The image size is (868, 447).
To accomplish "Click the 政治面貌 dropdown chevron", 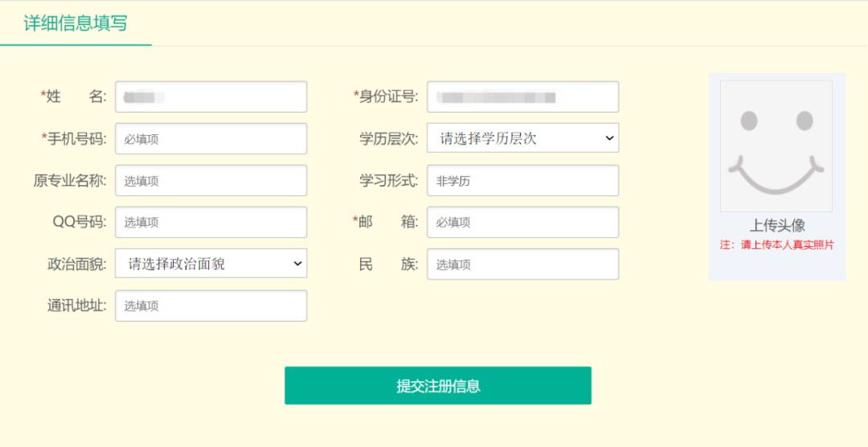I will click(297, 264).
